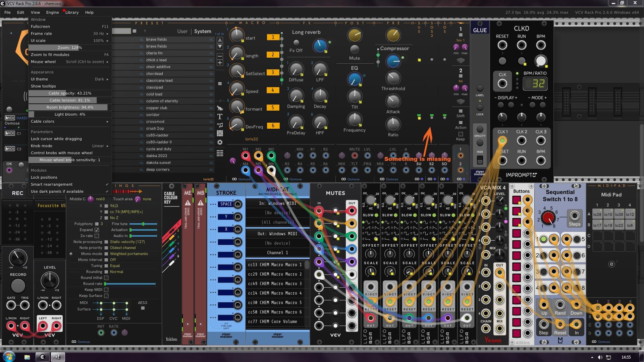Click the previous preset page up arrow
The image size is (644, 362).
pos(220,40)
